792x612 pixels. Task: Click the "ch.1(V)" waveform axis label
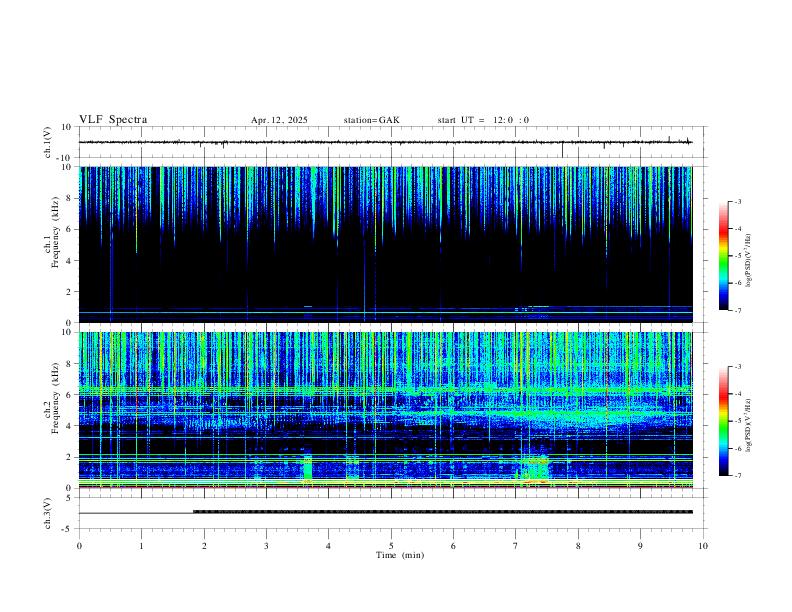[48, 142]
